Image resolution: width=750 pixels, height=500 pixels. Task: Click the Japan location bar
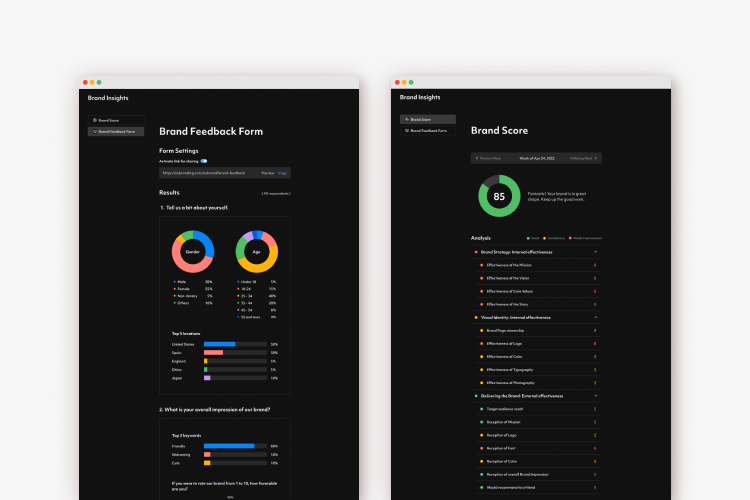pyautogui.click(x=235, y=378)
